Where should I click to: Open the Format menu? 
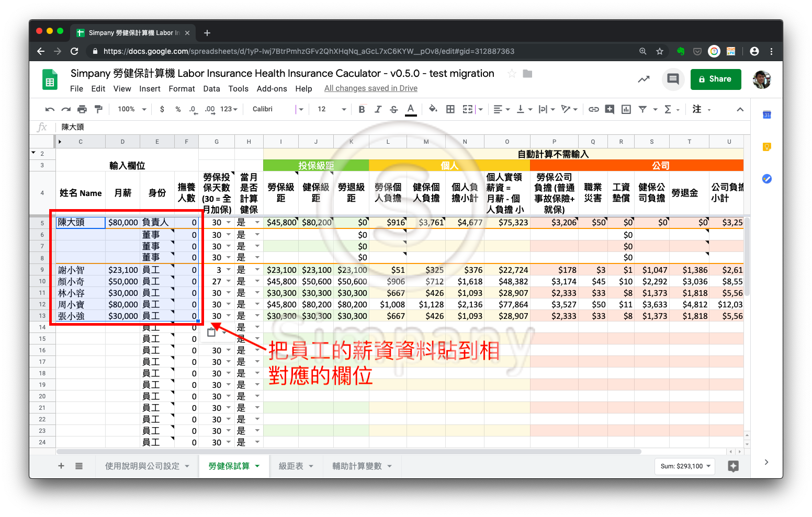[182, 89]
